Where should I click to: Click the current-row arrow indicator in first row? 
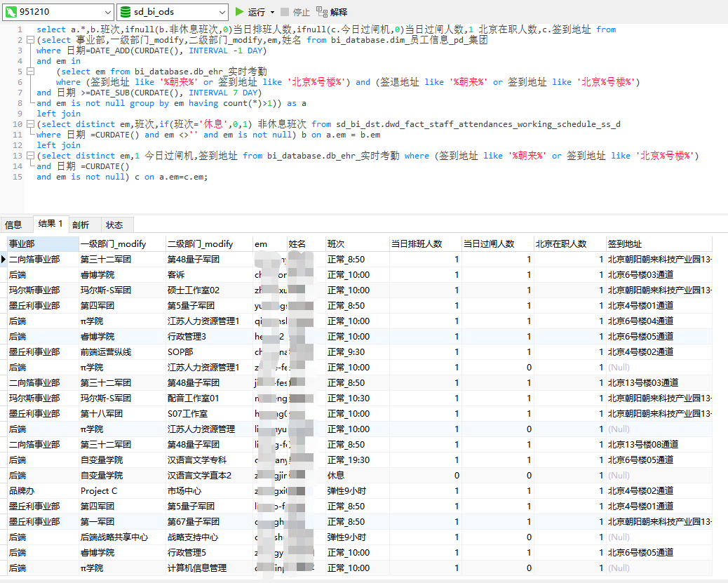[4, 259]
